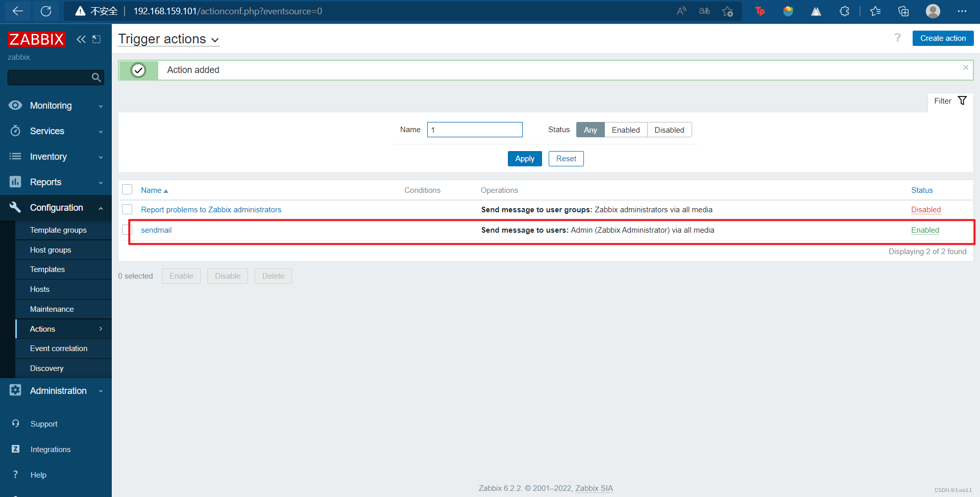
Task: Click the Services clock icon
Action: point(15,131)
